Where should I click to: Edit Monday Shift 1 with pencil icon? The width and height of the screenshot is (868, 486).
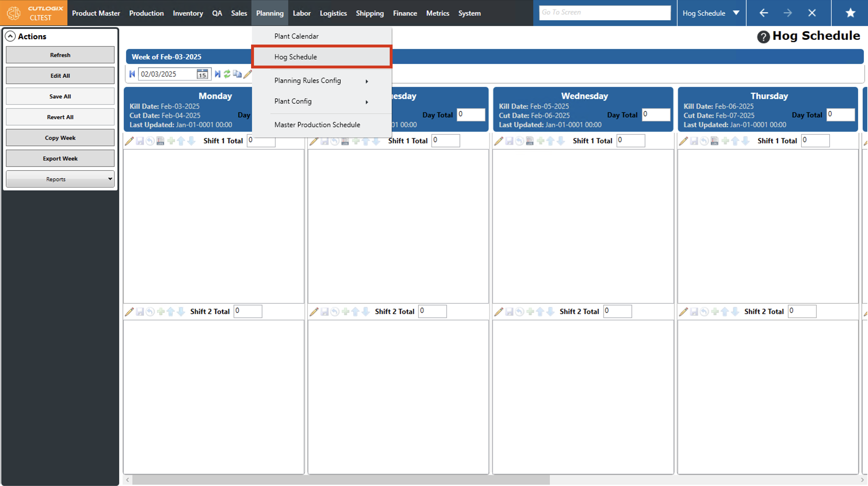(x=129, y=141)
